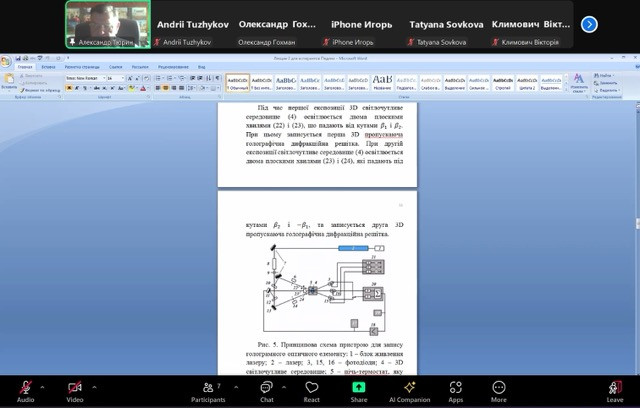Screen dimensions: 640x408
Task: Switch to the Вставка ribbon tab
Action: (48, 67)
